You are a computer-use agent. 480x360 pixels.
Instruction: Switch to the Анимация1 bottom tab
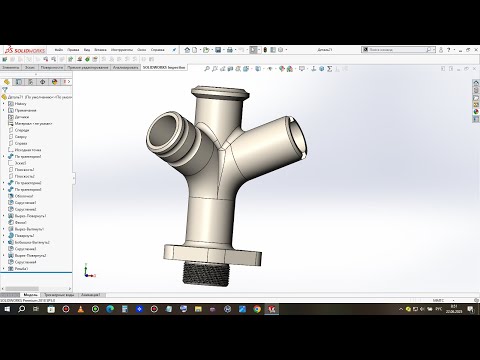[91, 295]
